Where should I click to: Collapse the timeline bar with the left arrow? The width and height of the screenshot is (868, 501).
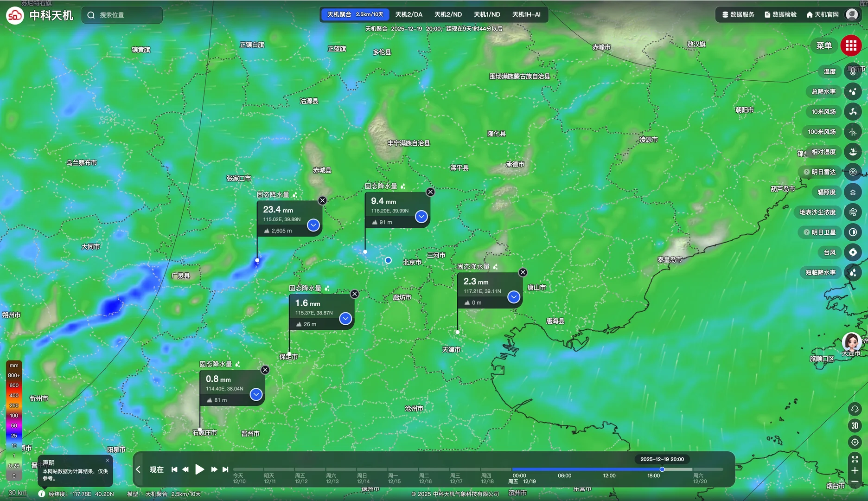pyautogui.click(x=138, y=469)
